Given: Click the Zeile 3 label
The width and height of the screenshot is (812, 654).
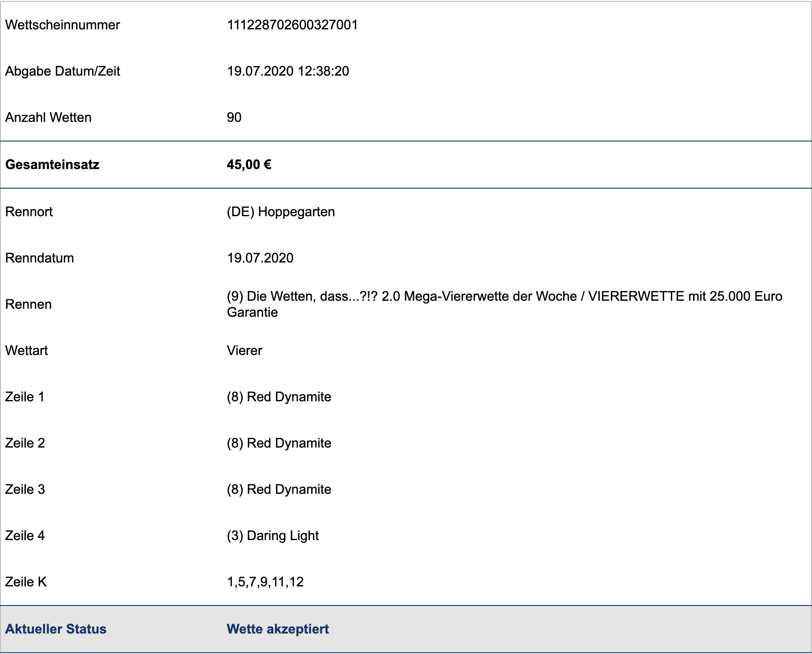Looking at the screenshot, I should pyautogui.click(x=25, y=489).
